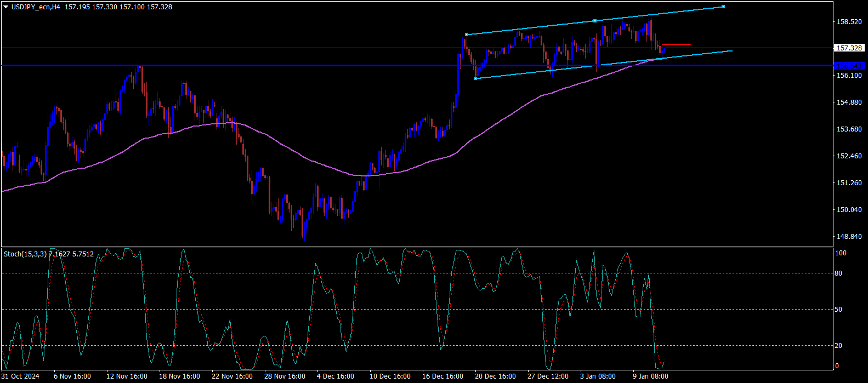
Task: Click the 20 Dec 16:00 time label
Action: 495,376
